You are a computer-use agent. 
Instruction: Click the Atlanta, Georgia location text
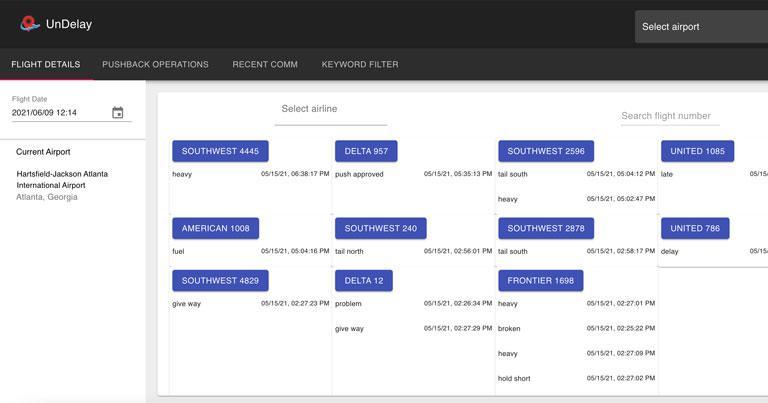pos(47,197)
